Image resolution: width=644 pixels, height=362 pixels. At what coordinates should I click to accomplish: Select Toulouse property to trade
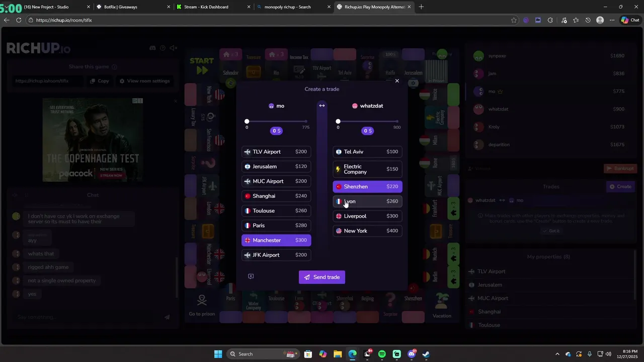(x=276, y=211)
